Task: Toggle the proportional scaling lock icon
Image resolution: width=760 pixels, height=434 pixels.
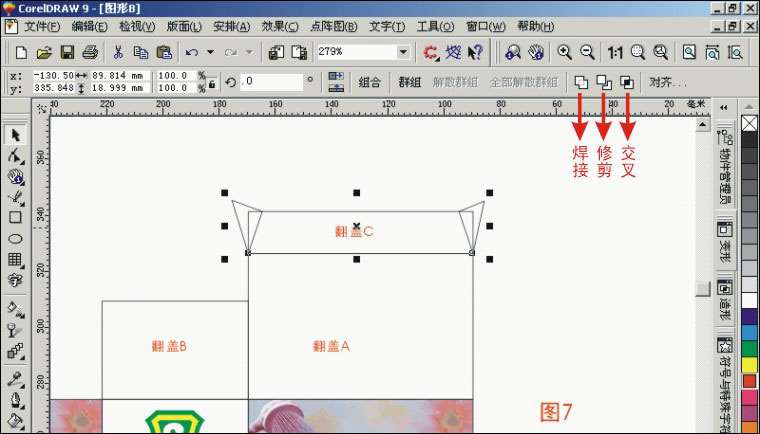Action: point(211,82)
